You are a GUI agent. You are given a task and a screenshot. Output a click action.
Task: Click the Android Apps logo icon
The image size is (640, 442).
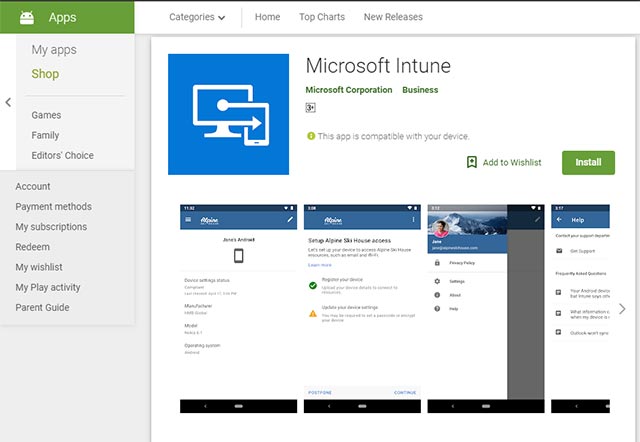(27, 17)
